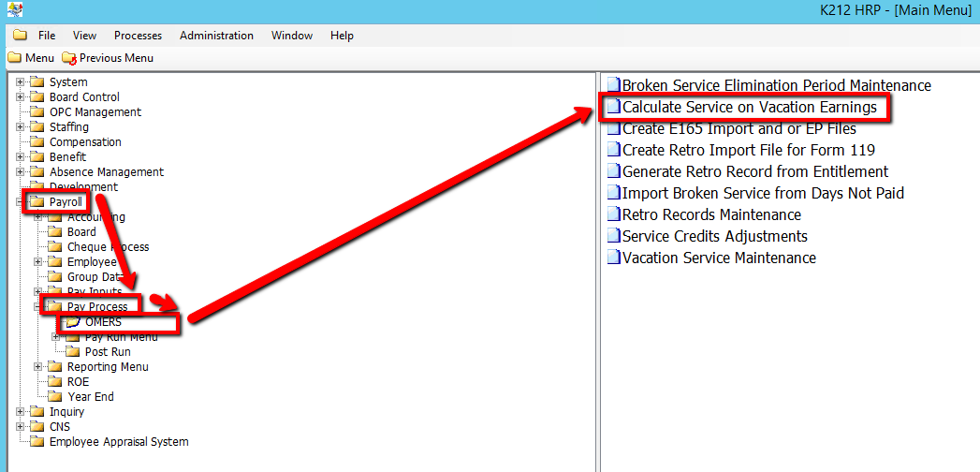
Task: Click the document icon beside Retro Records Maintenance
Action: [614, 214]
